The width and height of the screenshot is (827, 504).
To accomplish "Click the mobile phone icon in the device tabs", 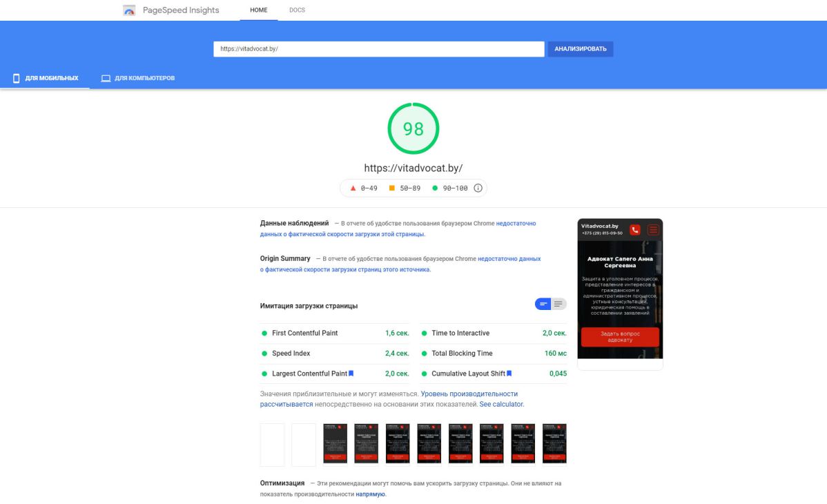I will click(x=16, y=78).
